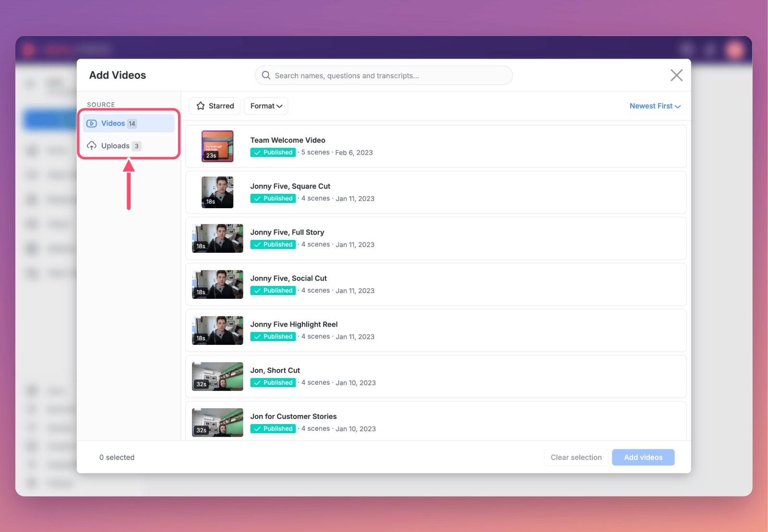Click the 'Jonny Five, Square Cut' title
The width and height of the screenshot is (768, 532).
coord(290,186)
